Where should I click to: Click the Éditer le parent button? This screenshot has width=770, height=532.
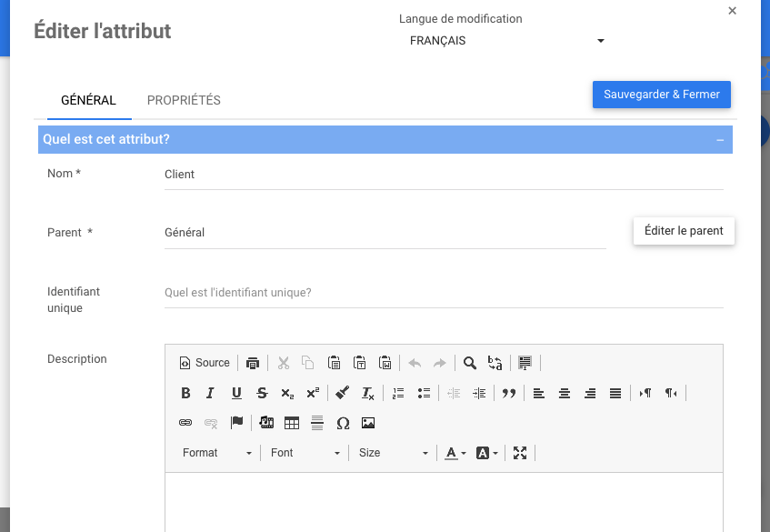[x=684, y=231]
